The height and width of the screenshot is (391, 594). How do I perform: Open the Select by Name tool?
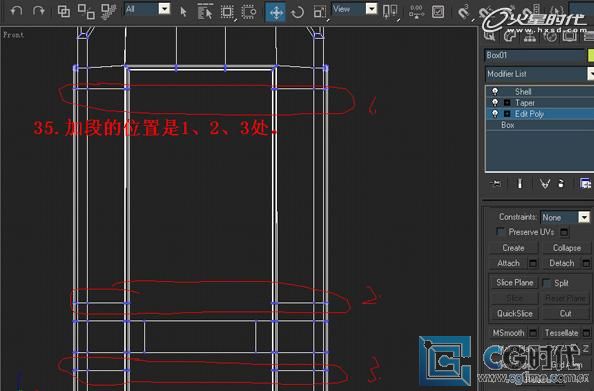[205, 12]
